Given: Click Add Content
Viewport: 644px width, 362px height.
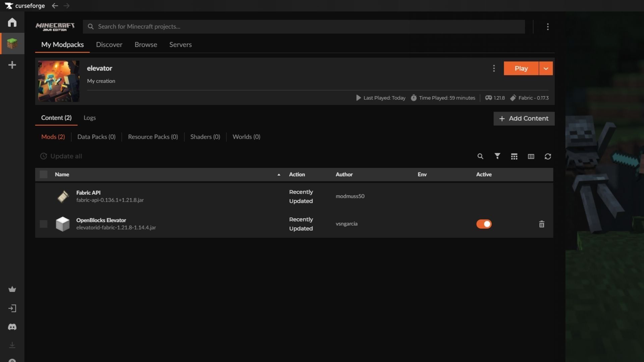Looking at the screenshot, I should coord(524,118).
